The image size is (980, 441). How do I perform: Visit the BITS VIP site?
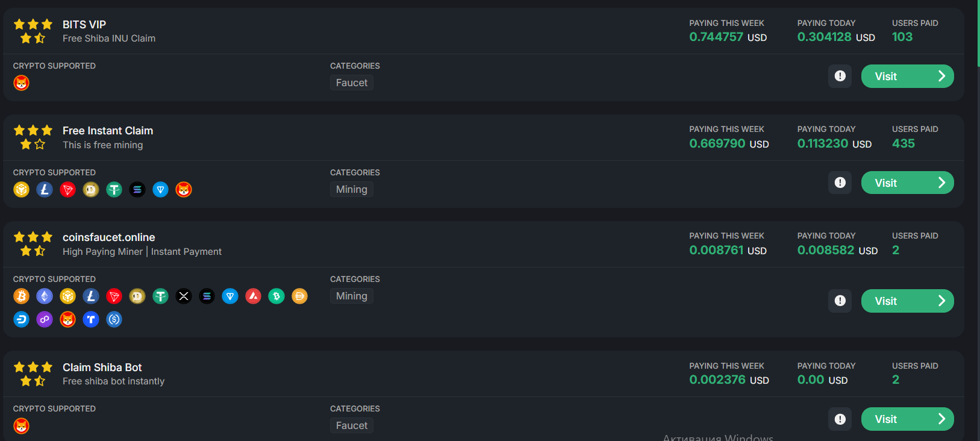pyautogui.click(x=907, y=77)
